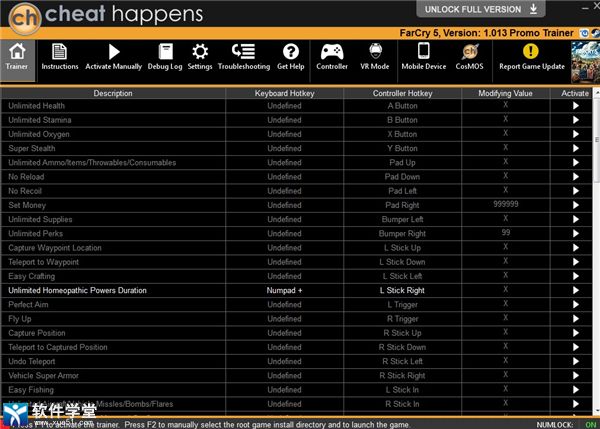Image resolution: width=600 pixels, height=429 pixels.
Task: Select the Undo Teleport description
Action: 32,361
